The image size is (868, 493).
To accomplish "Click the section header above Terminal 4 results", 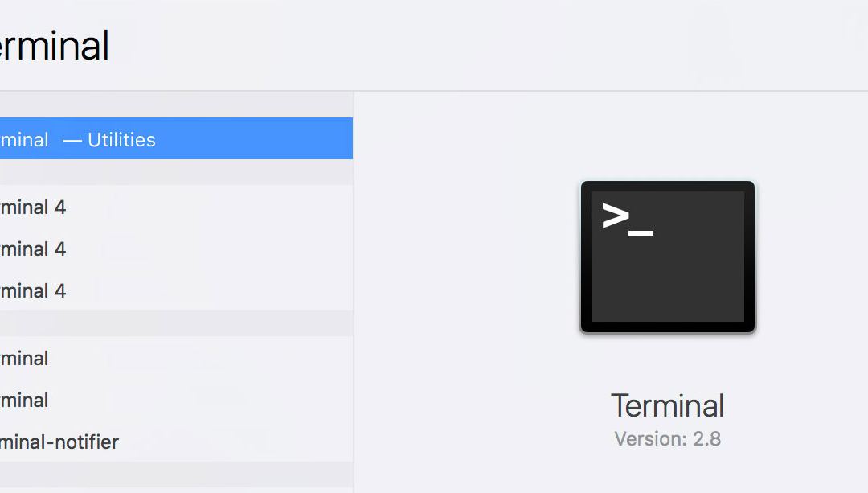I will point(177,172).
